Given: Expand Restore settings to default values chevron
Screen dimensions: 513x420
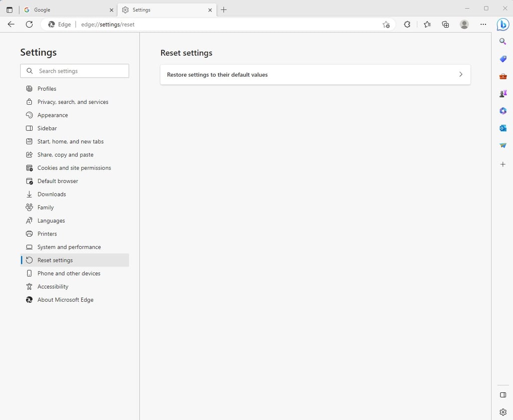Looking at the screenshot, I should click(461, 74).
